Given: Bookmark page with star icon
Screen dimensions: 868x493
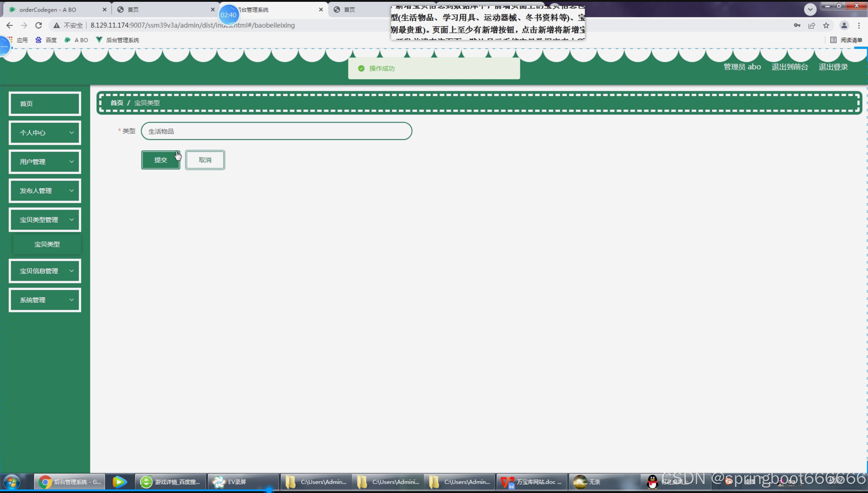Looking at the screenshot, I should coord(826,25).
